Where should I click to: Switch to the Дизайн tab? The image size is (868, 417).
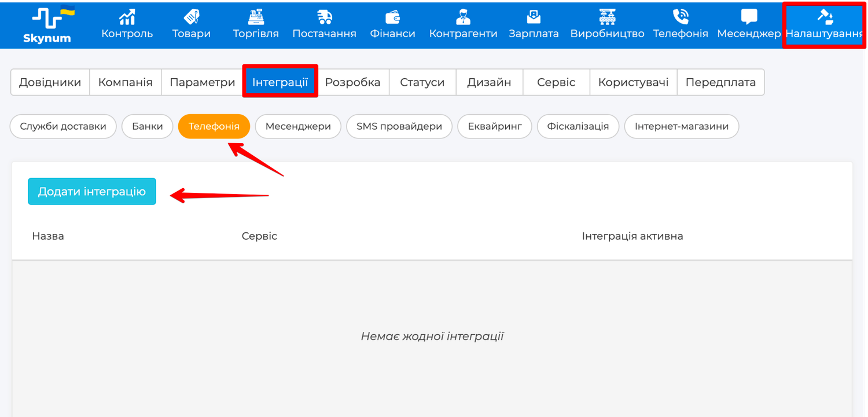coord(490,82)
